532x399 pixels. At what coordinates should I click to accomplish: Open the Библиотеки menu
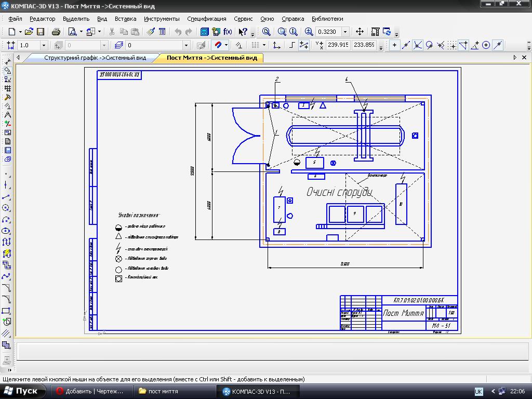pos(327,19)
